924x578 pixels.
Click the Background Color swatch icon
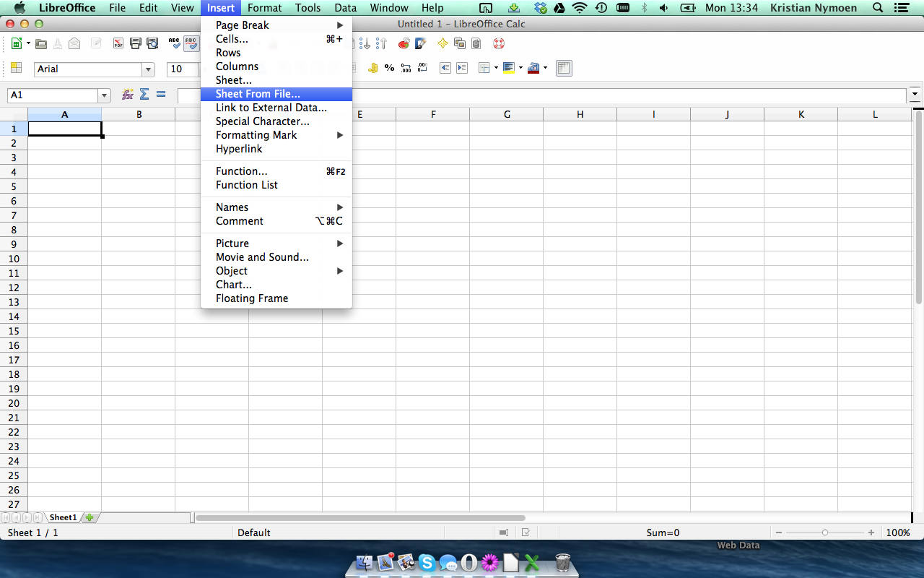point(509,69)
